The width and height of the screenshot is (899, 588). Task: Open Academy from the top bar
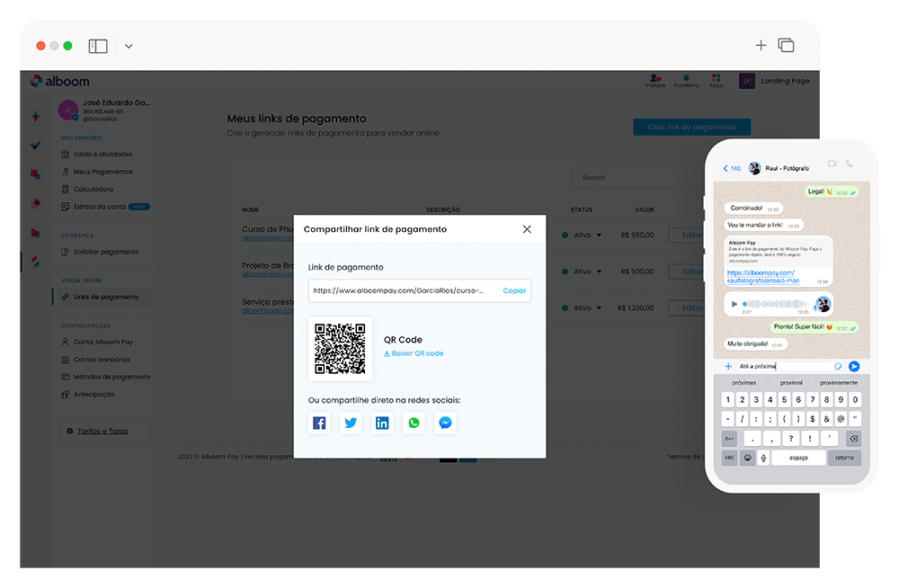pos(686,81)
